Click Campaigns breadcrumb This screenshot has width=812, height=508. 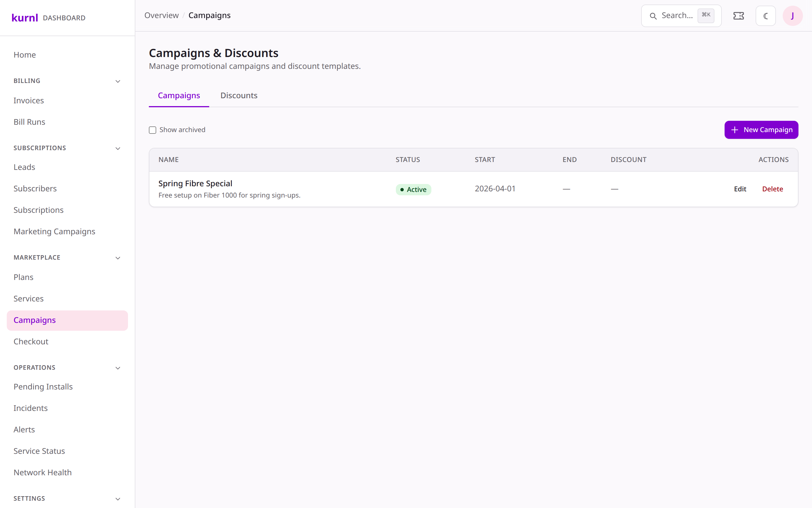tap(209, 16)
